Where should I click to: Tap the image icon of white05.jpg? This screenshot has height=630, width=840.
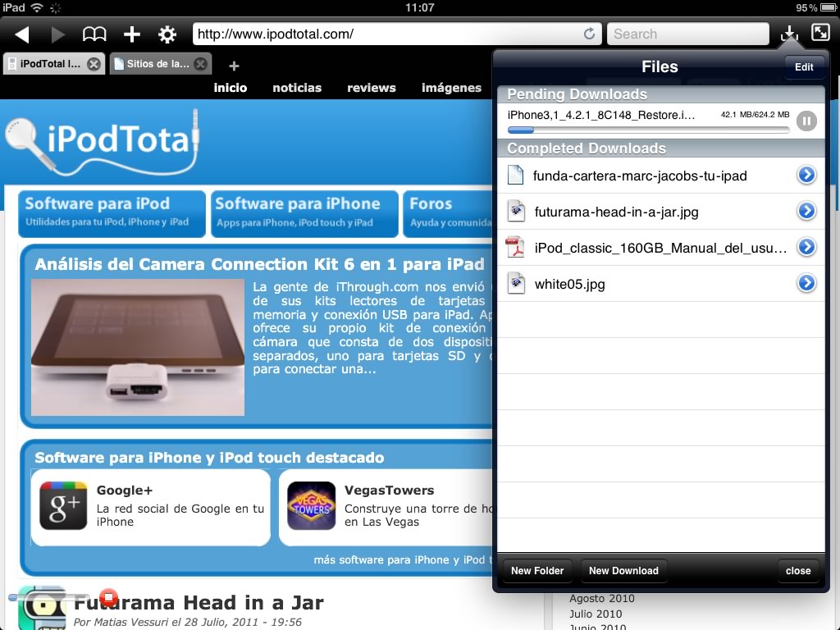tap(516, 283)
